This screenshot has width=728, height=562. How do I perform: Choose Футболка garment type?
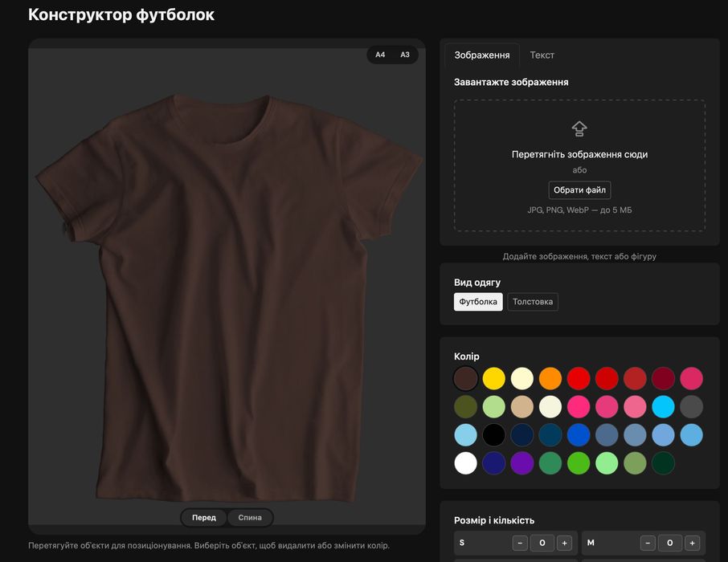coord(478,302)
